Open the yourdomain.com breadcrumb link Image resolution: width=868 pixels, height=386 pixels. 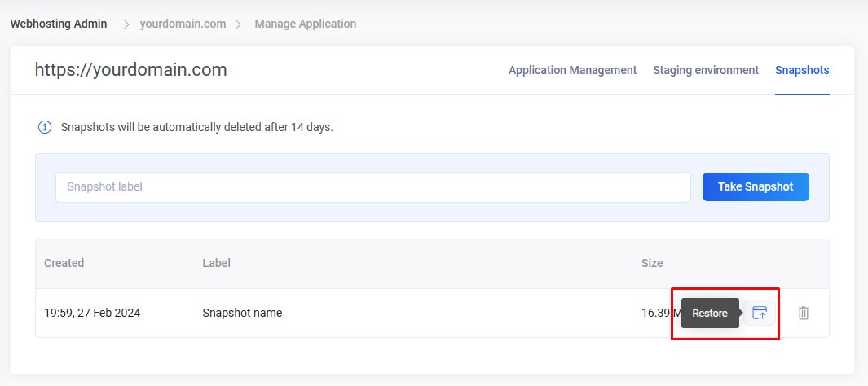coord(183,24)
